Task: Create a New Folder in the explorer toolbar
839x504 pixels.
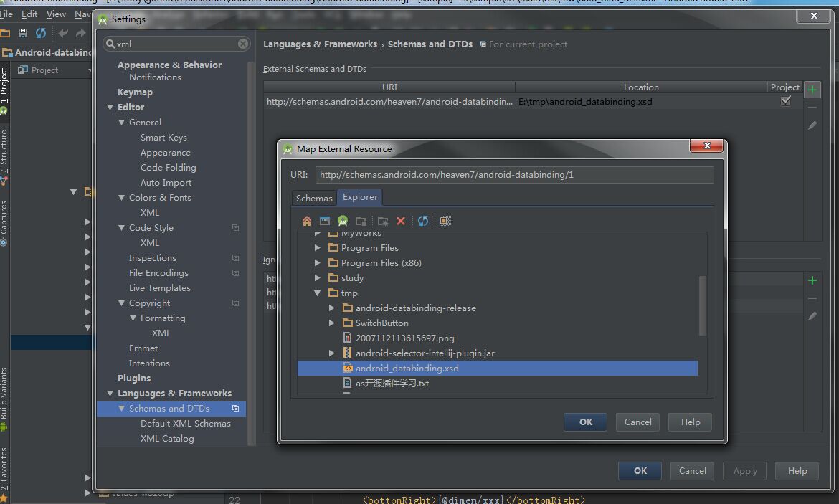Action: tap(383, 221)
